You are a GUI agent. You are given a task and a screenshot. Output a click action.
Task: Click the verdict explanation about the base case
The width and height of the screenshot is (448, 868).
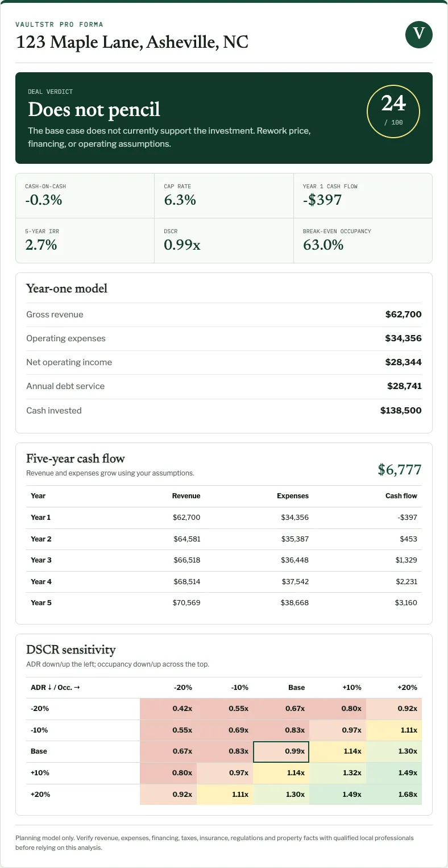(x=169, y=137)
